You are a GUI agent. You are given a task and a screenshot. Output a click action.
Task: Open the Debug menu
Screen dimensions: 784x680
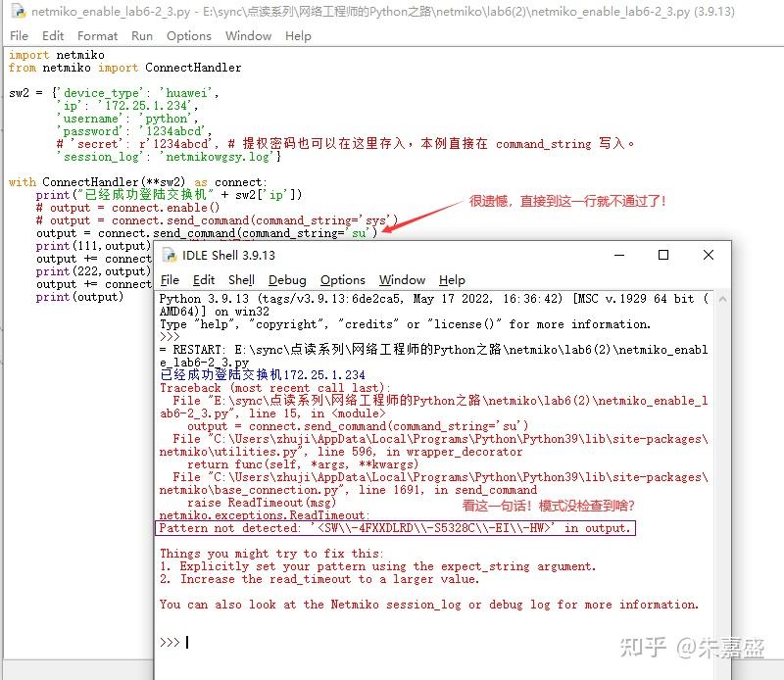[287, 279]
